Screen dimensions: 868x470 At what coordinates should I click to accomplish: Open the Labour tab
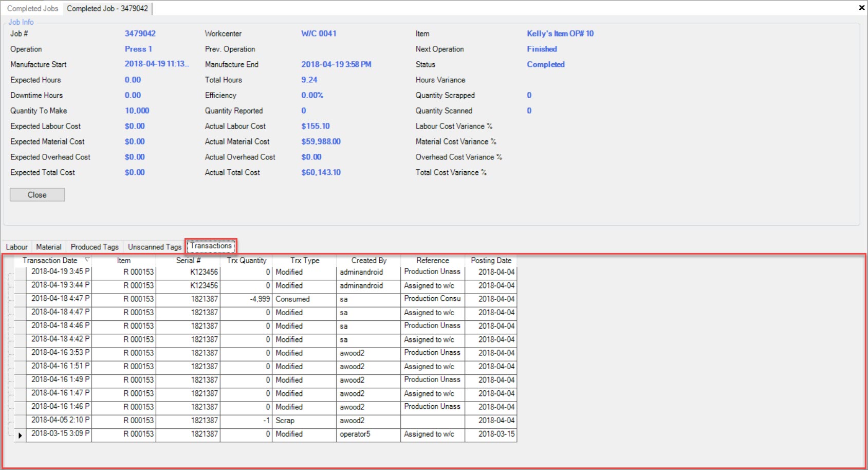tap(16, 247)
